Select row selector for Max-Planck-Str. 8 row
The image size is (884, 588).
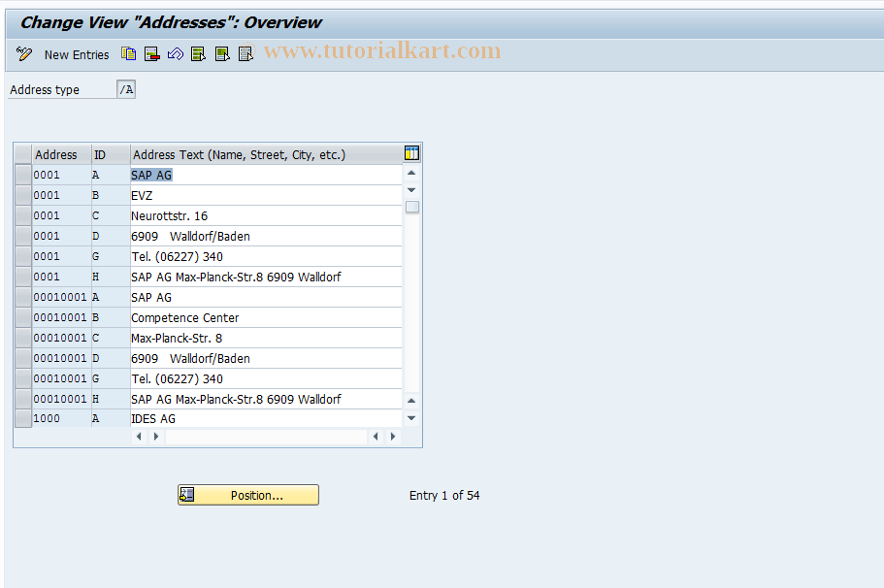(23, 338)
